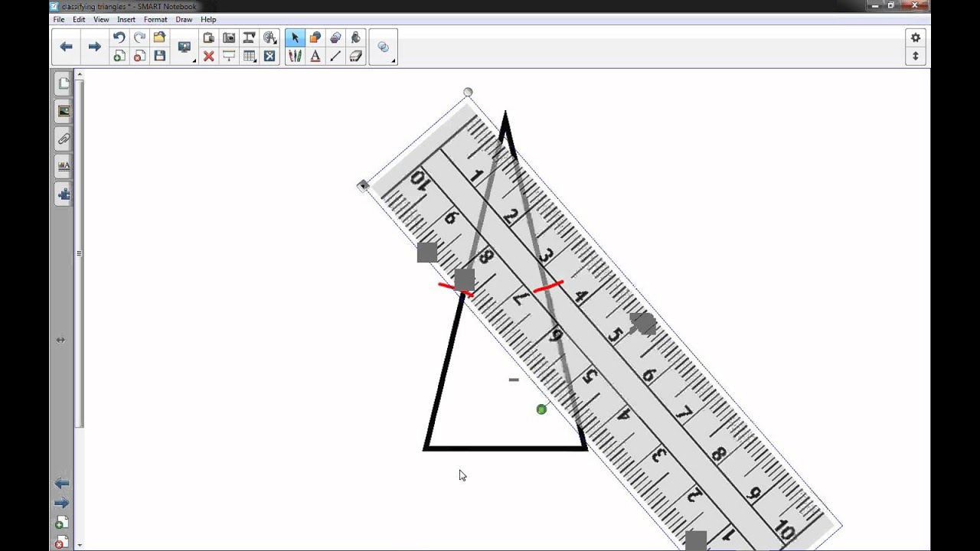Open the Properties side tab
The image size is (980, 551).
coord(64,166)
